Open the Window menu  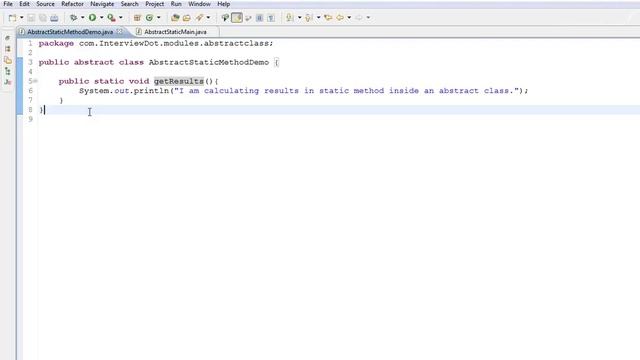coord(199,4)
